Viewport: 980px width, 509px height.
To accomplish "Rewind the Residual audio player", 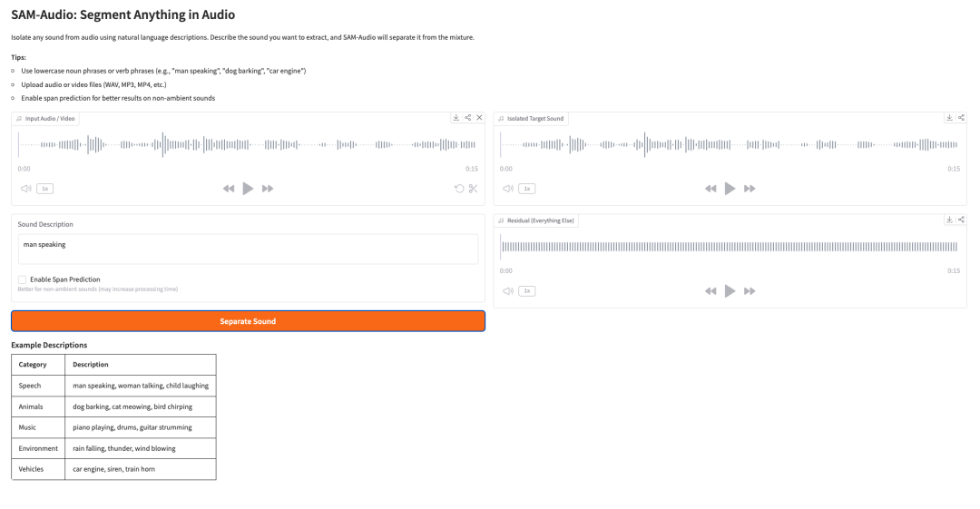I will pos(710,290).
